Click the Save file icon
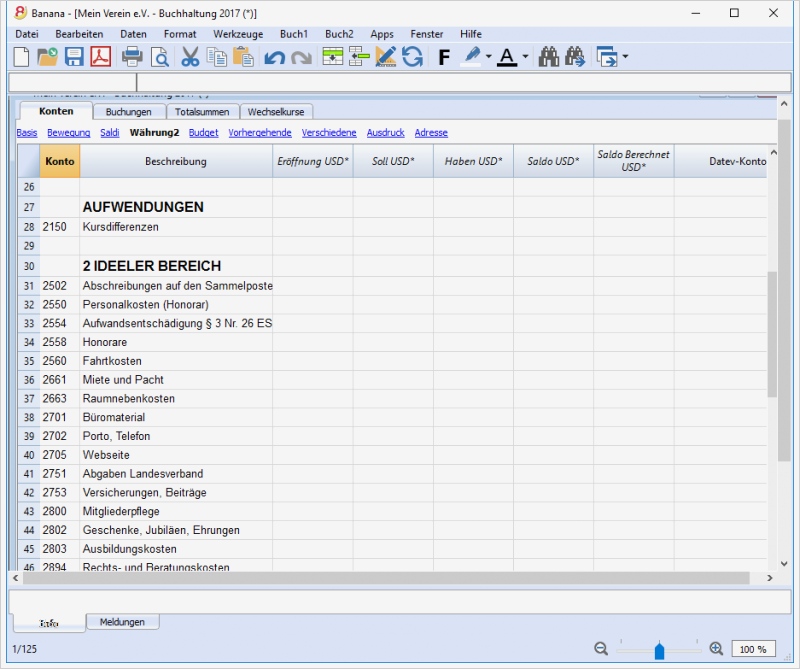Image resolution: width=800 pixels, height=669 pixels. coord(74,57)
